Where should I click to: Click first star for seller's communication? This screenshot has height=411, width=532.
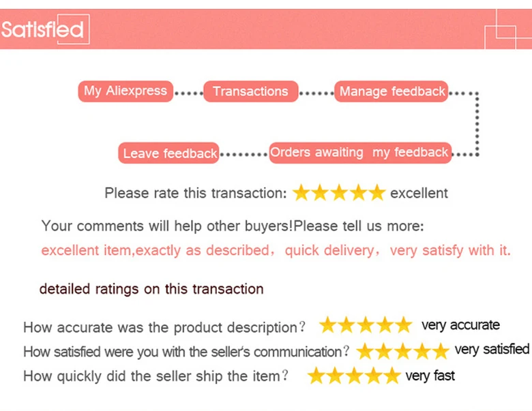(366, 351)
